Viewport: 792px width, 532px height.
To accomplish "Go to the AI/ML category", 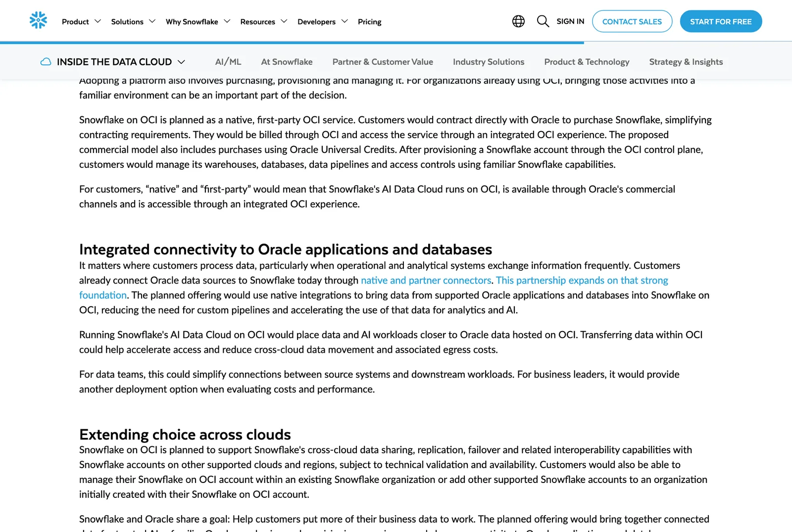I will pos(228,62).
